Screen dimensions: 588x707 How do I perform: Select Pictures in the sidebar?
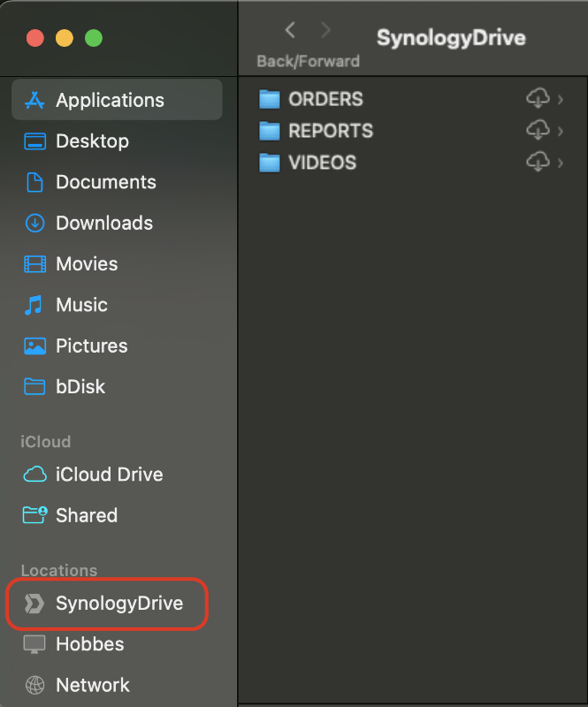click(117, 346)
